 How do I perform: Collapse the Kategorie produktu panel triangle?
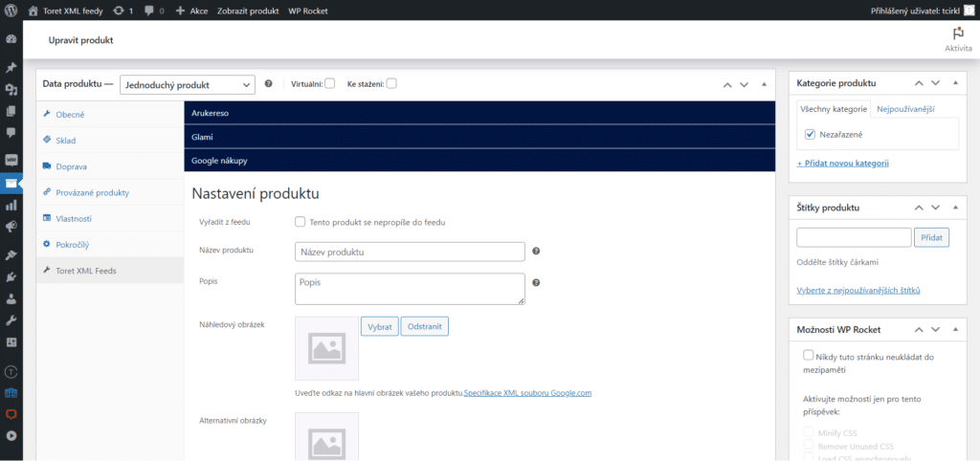click(x=955, y=83)
